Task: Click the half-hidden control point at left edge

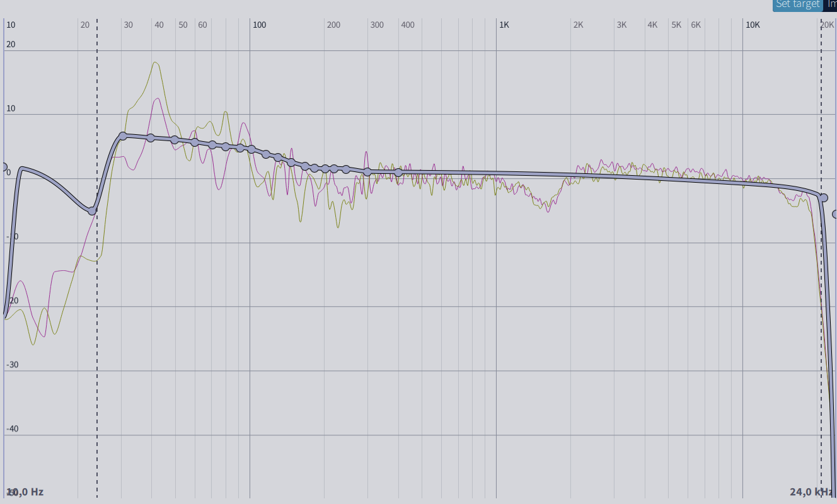Action: pyautogui.click(x=3, y=167)
